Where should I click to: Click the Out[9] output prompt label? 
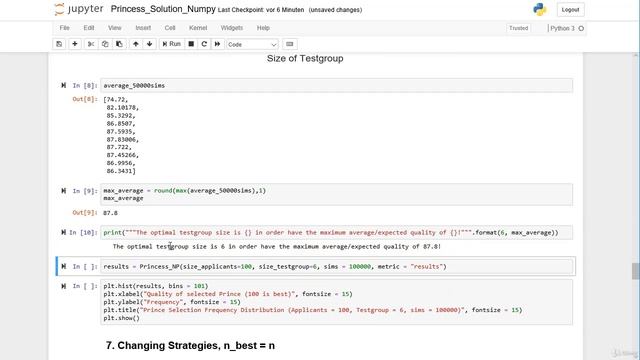click(x=85, y=213)
